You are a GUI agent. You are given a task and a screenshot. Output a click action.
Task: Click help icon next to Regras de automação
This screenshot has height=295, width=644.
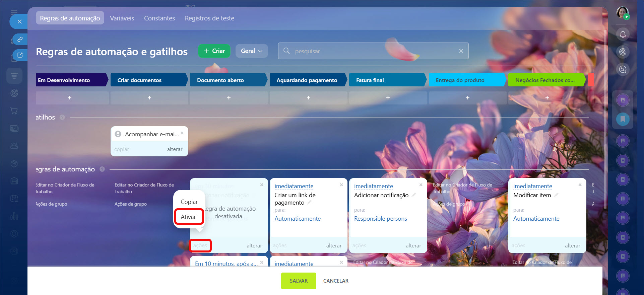click(102, 169)
